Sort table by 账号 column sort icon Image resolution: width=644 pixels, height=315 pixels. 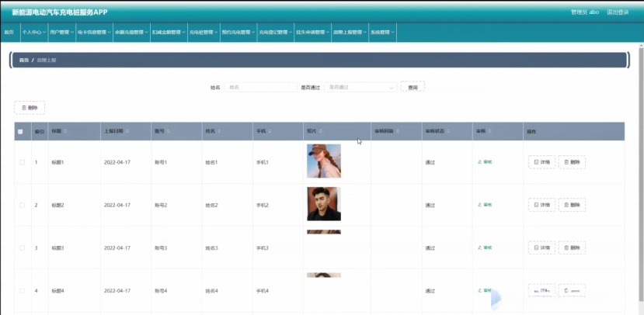(x=169, y=132)
